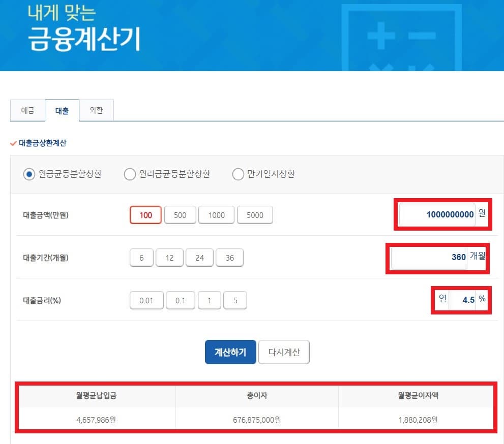The image size is (504, 444).
Task: Click the 대출금액(만원) label
Action: pos(46,215)
